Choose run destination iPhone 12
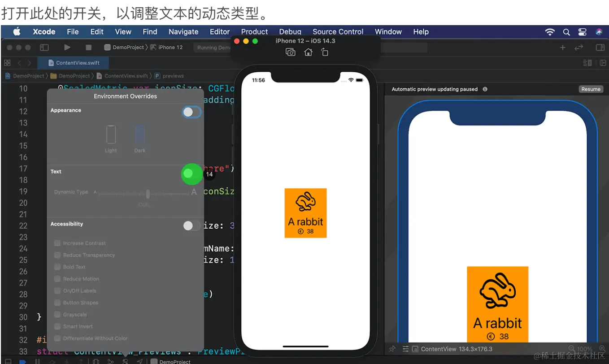This screenshot has height=364, width=609. [167, 48]
